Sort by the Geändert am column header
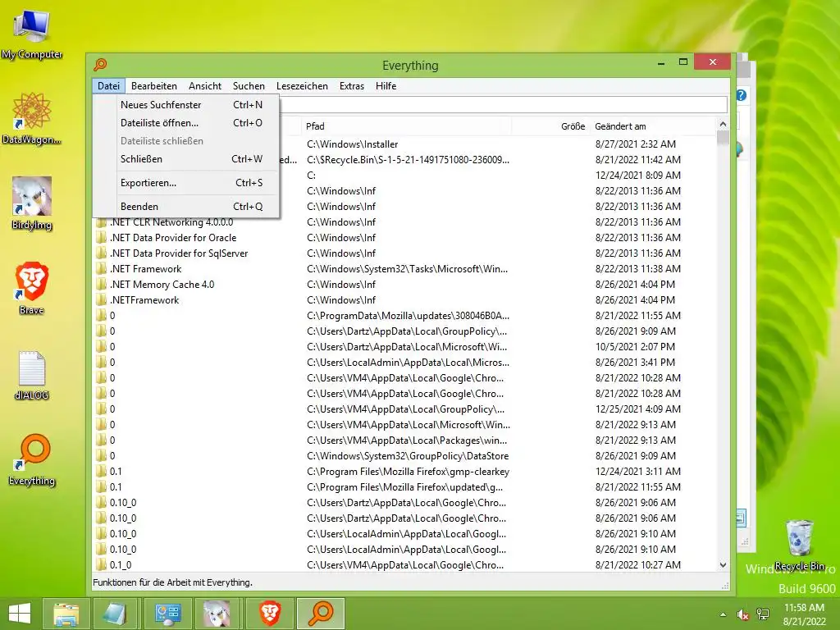This screenshot has width=840, height=630. 652,126
